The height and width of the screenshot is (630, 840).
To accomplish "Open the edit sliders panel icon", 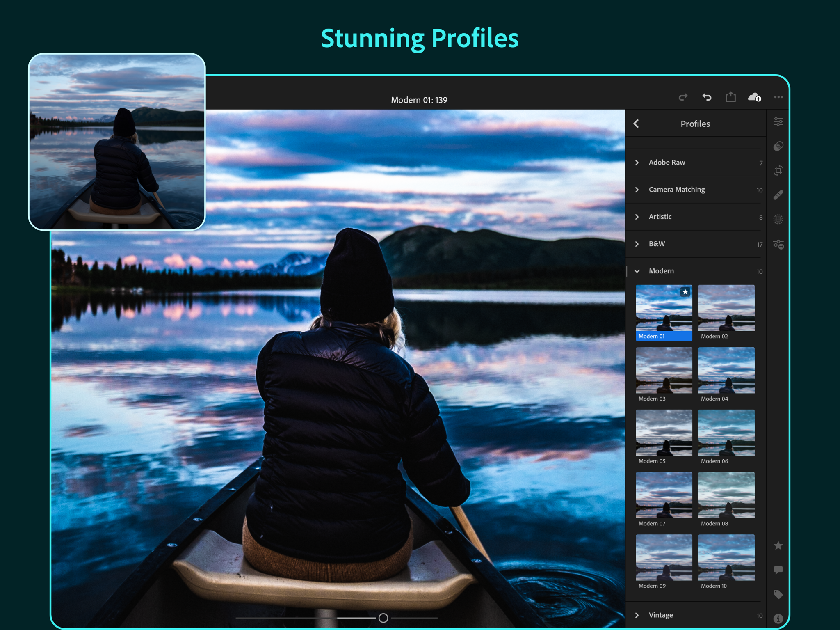I will point(778,122).
